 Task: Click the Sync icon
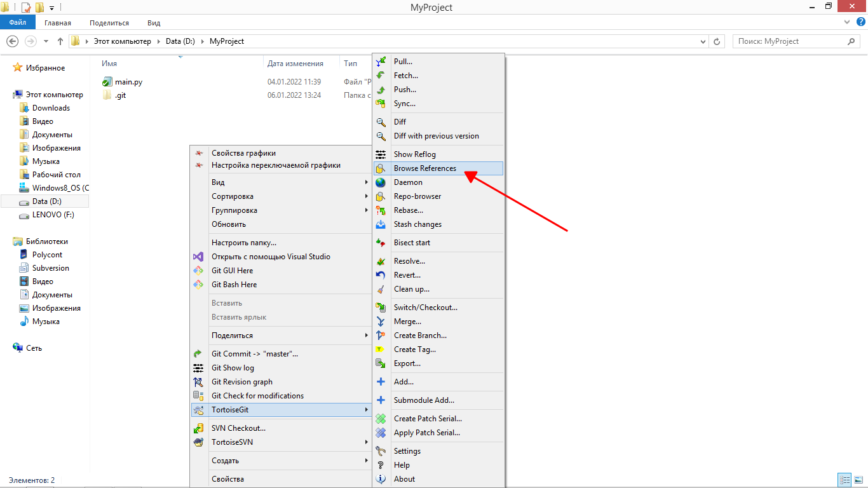click(x=381, y=104)
